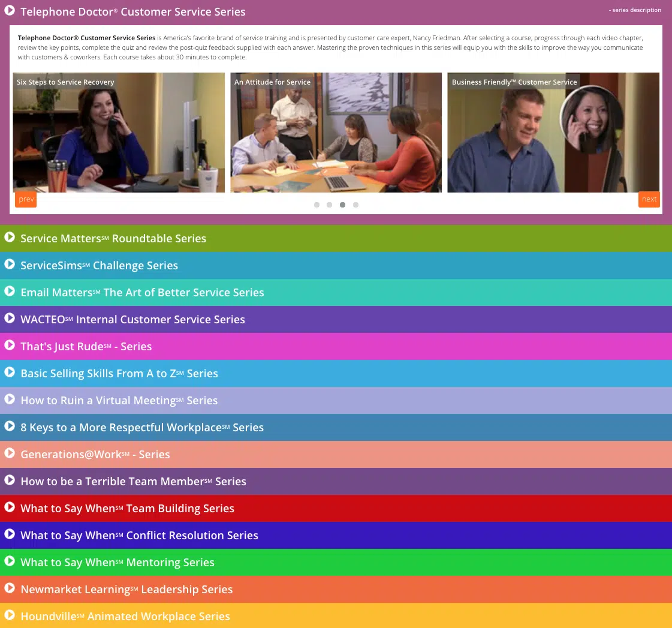Click arrow icon beside Email Matters series
This screenshot has height=628, width=672.
point(10,292)
